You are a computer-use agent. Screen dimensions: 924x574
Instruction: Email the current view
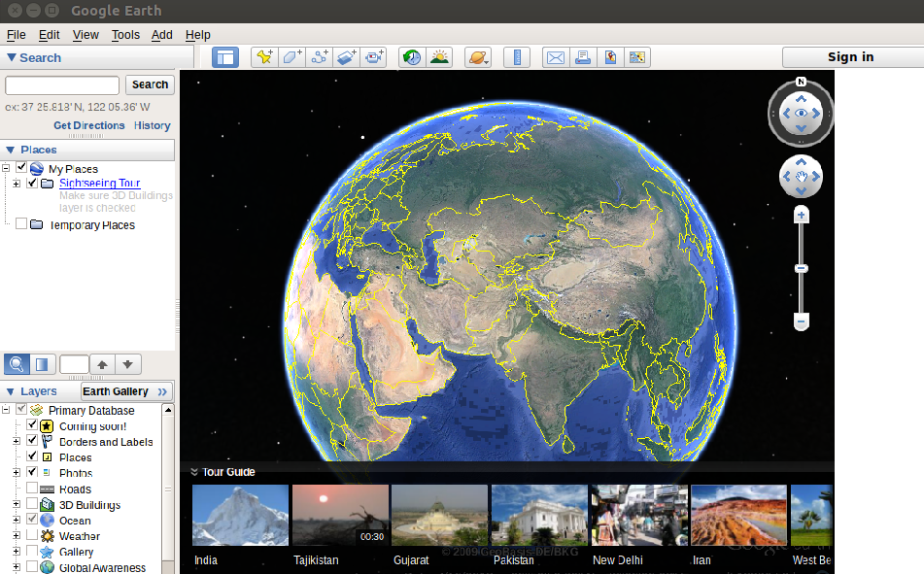coord(555,57)
